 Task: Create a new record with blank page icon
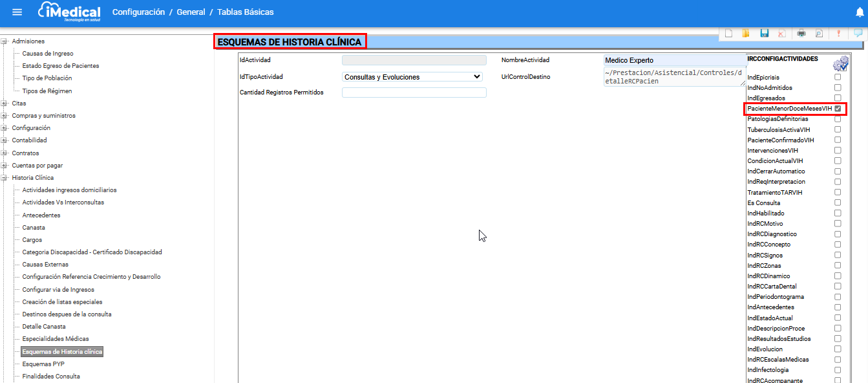[x=728, y=34]
